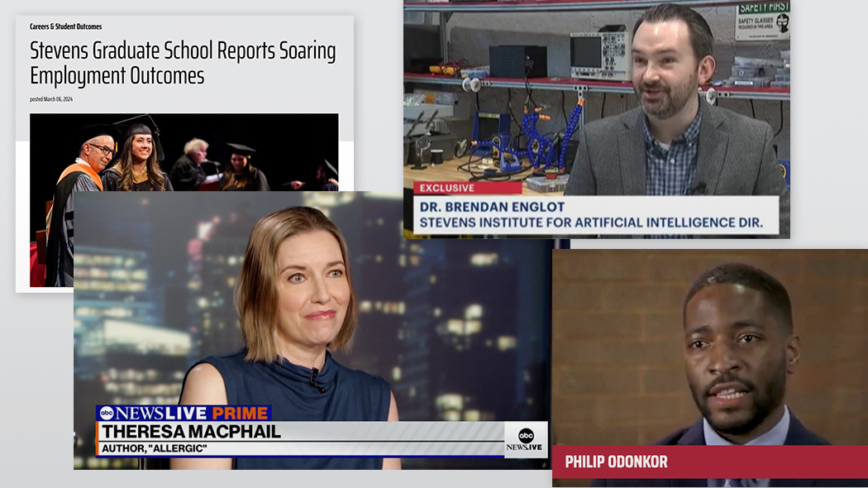Click the blue flexible-arm tools on the workbench

551,132
